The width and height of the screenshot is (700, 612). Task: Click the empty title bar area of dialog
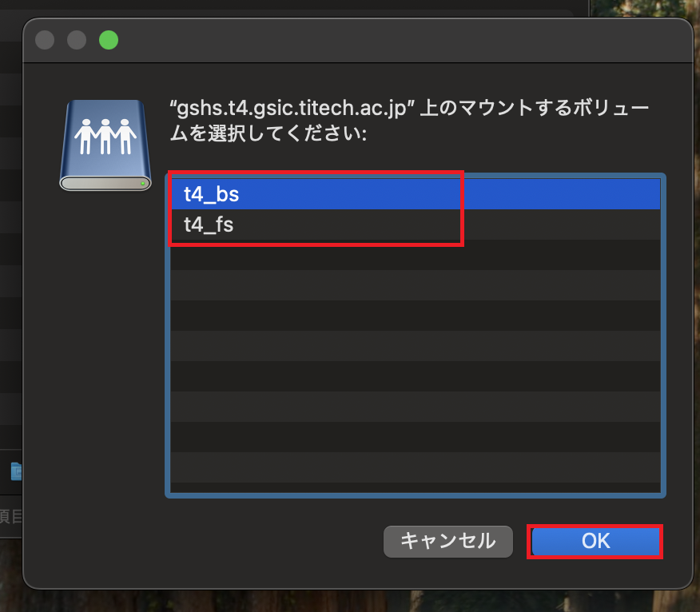[400, 40]
